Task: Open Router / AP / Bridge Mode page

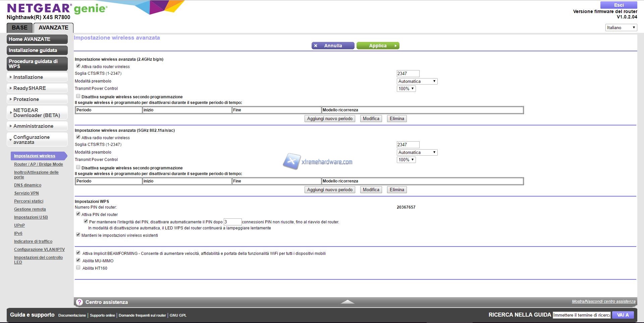Action: coord(38,164)
